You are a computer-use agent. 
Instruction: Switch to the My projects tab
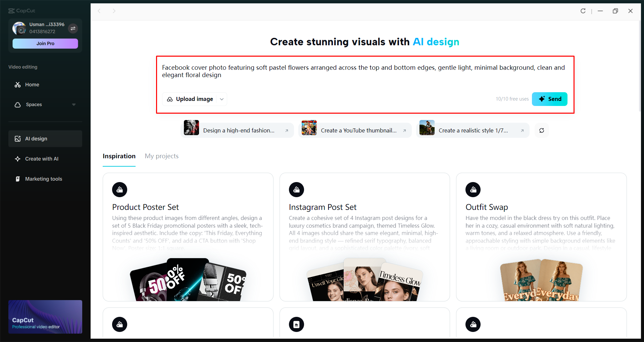(161, 156)
